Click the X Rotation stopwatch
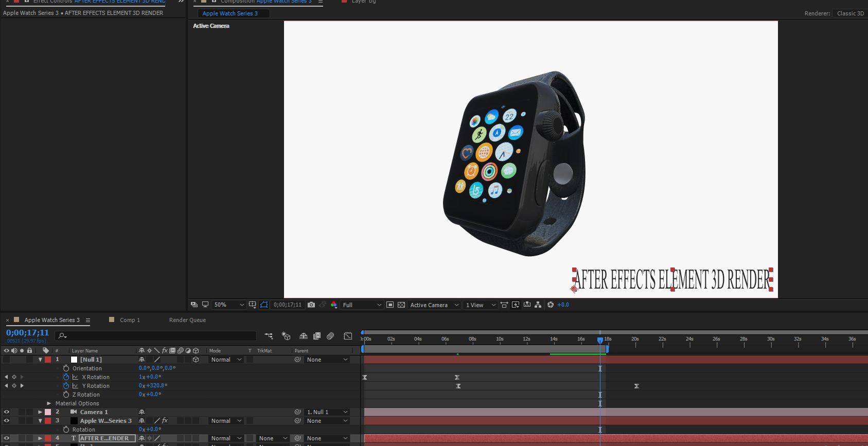Screen dimensions: 868x446 pyautogui.click(x=66, y=377)
